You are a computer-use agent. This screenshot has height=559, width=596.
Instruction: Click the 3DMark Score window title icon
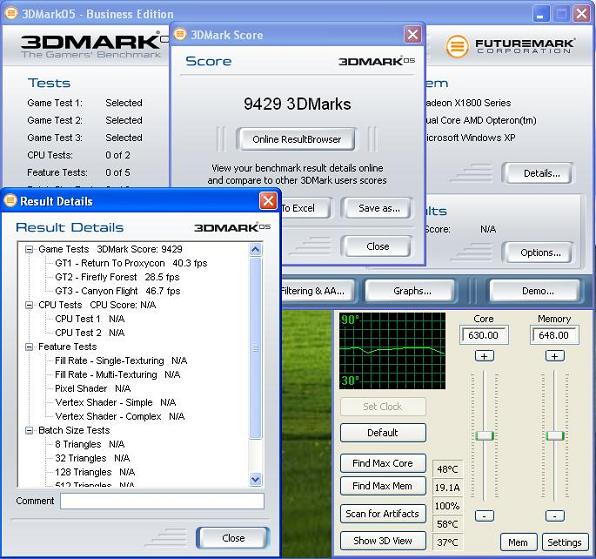pos(180,34)
